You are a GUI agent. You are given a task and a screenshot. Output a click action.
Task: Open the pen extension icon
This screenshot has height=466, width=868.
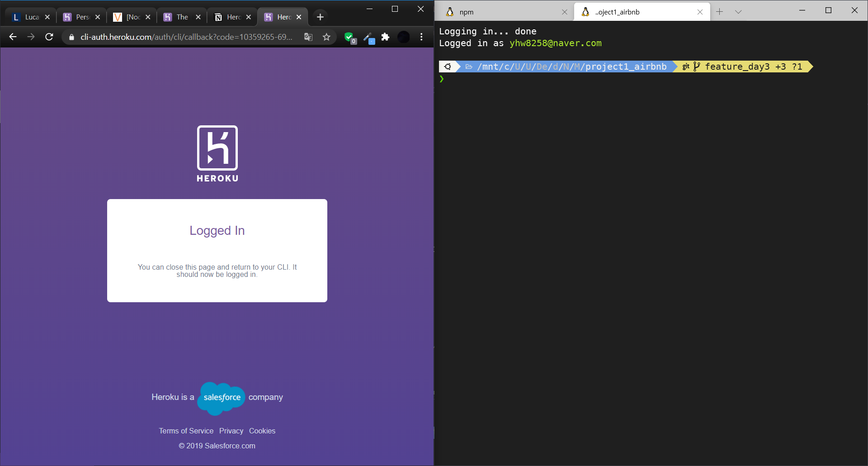[369, 38]
